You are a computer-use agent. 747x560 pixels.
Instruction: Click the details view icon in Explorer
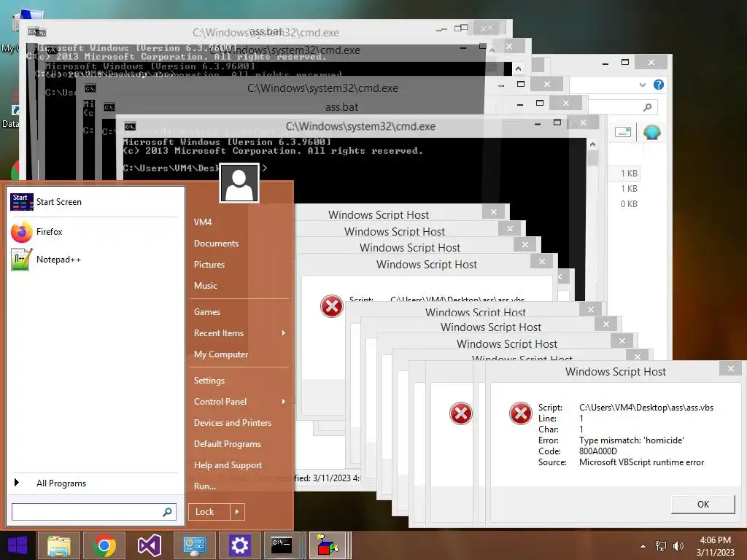623,132
